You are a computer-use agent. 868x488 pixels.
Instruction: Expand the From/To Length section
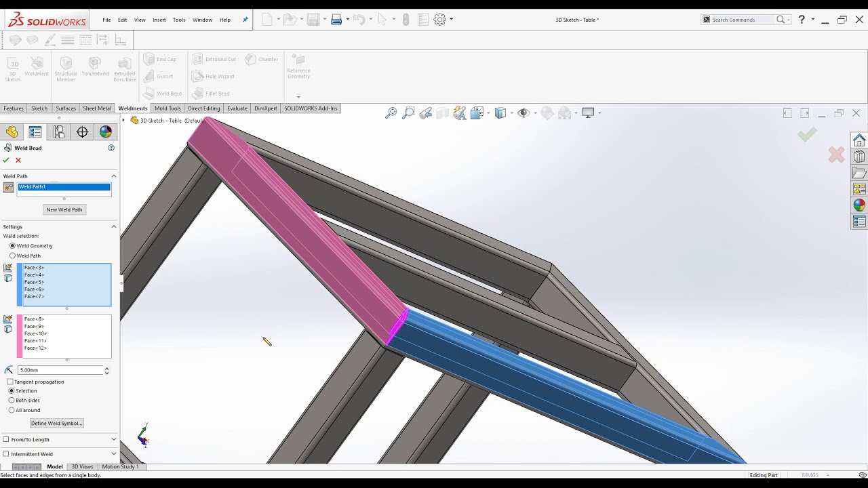pyautogui.click(x=113, y=439)
